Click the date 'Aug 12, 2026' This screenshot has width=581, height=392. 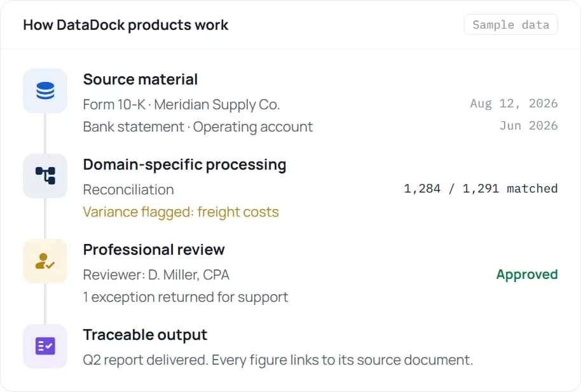tap(514, 104)
